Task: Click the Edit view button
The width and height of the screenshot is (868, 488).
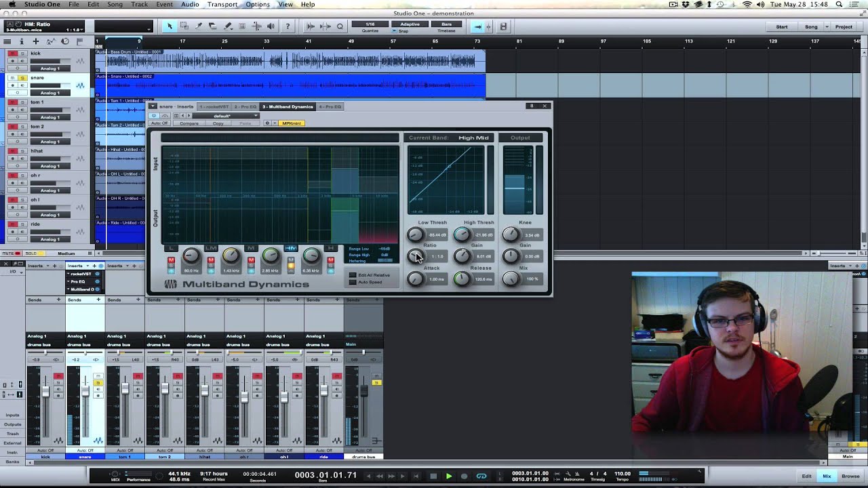Action: pyautogui.click(x=807, y=476)
